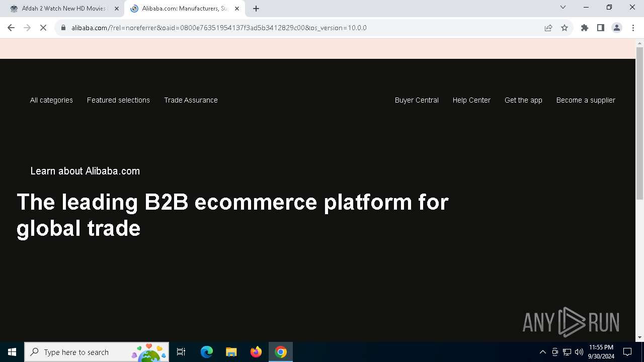Click scrollbar down arrow
Viewport: 644px width, 362px height.
pyautogui.click(x=639, y=337)
